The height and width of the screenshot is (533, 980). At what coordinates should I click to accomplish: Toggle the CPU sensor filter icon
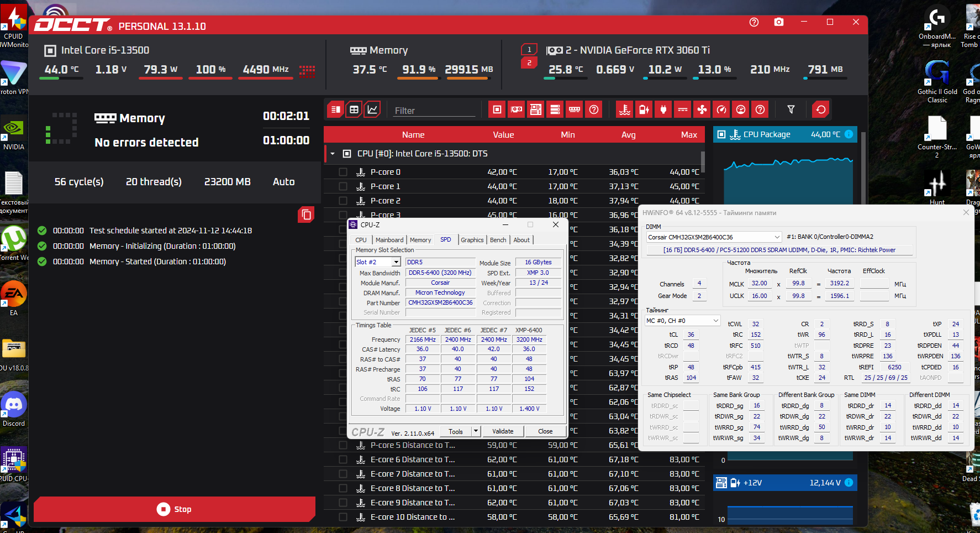pyautogui.click(x=497, y=109)
